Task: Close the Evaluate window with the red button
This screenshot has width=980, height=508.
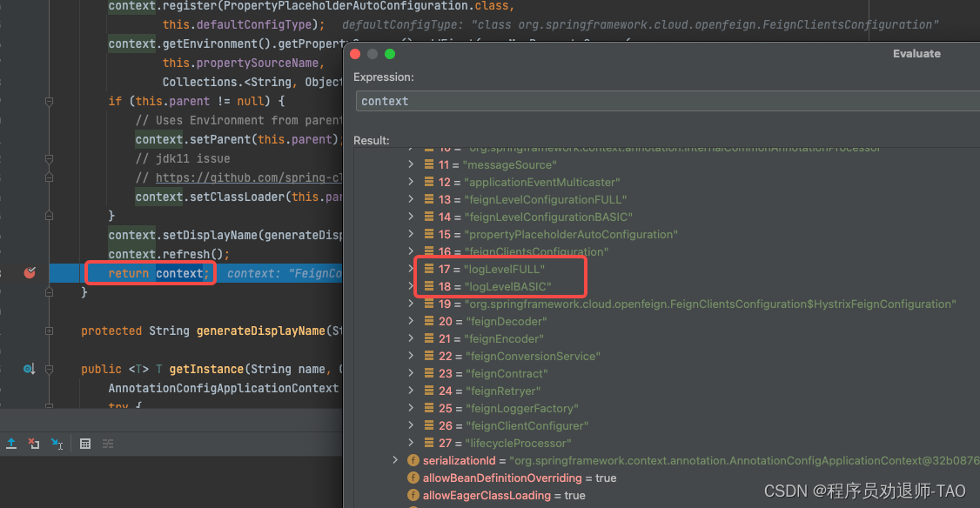Action: (x=355, y=54)
